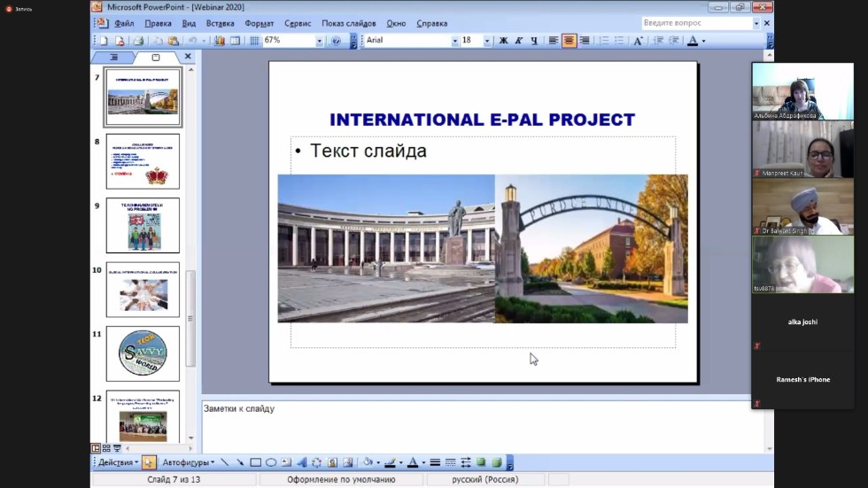Open the zoom percentage dropdown (67%)
The width and height of the screenshot is (868, 488).
click(319, 41)
